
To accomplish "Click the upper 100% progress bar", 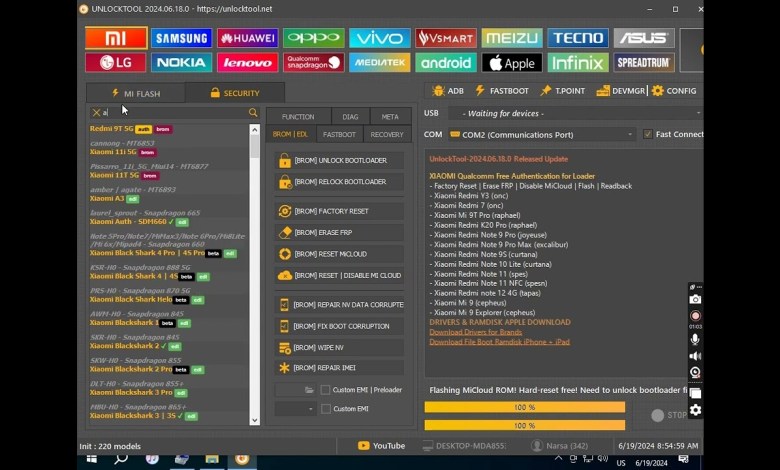I will (524, 407).
